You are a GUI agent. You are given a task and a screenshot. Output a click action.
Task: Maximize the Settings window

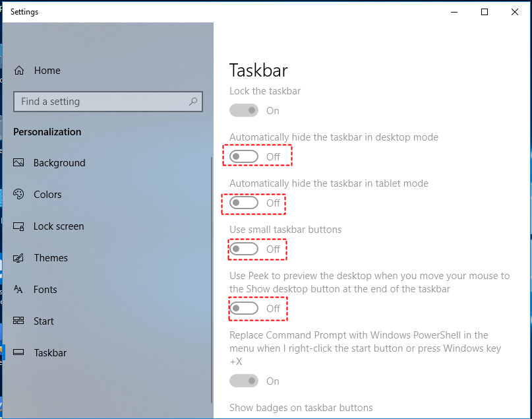click(485, 12)
